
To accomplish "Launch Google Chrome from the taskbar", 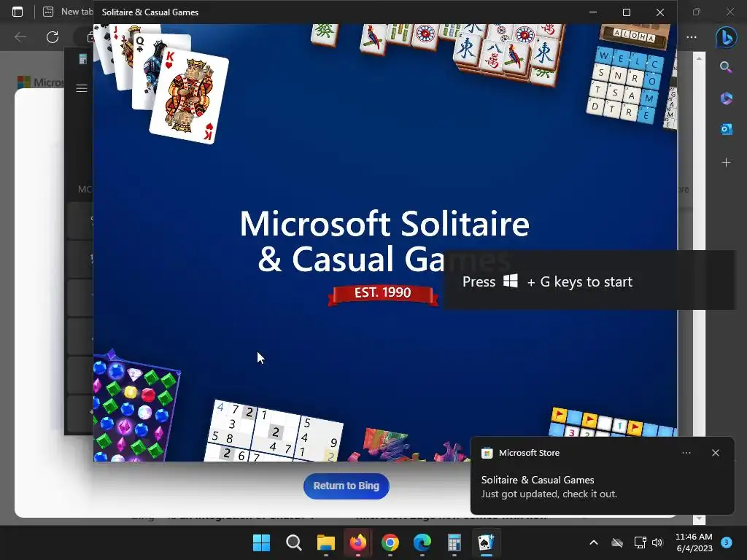I will tap(390, 542).
